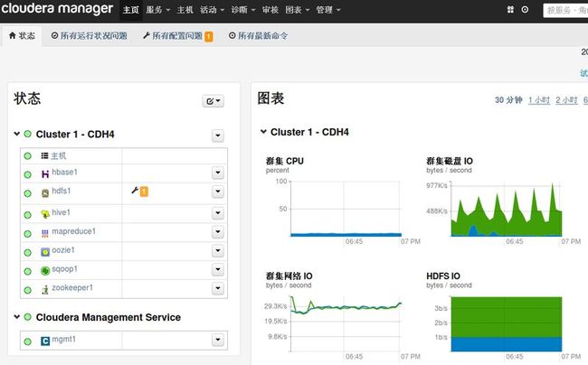Click the mapreduce1 service icon
588x365 pixels.
(x=45, y=233)
